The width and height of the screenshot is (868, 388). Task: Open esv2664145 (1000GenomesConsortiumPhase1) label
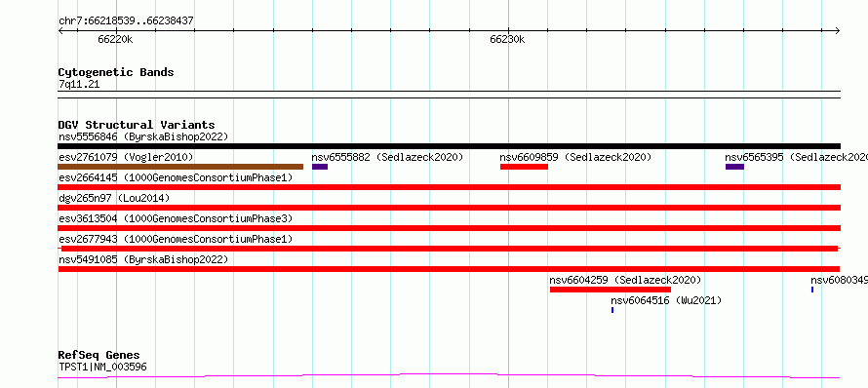click(176, 177)
